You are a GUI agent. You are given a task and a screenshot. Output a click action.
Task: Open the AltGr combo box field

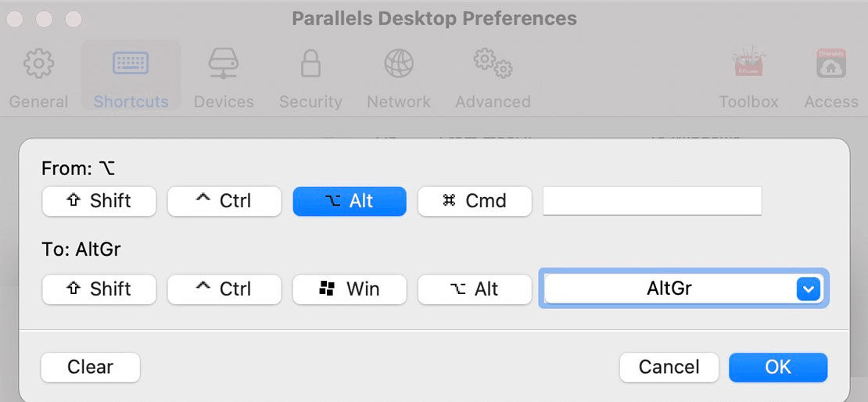point(683,289)
